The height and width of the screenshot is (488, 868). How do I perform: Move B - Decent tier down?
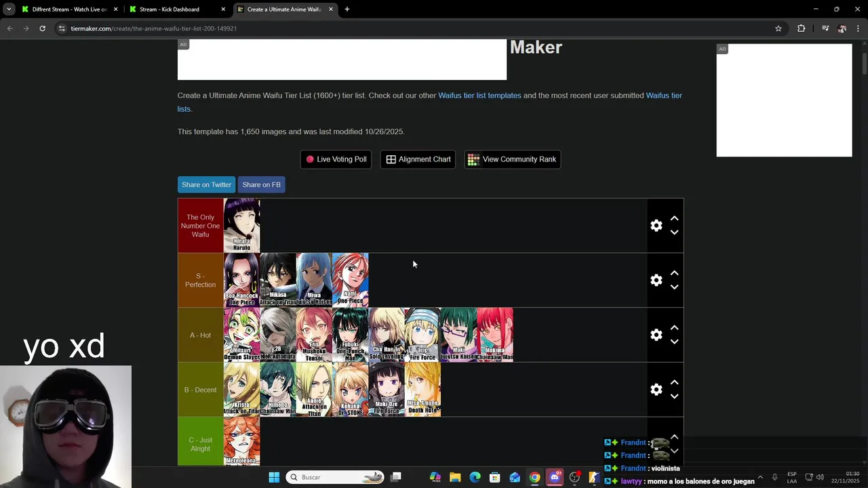pos(674,396)
